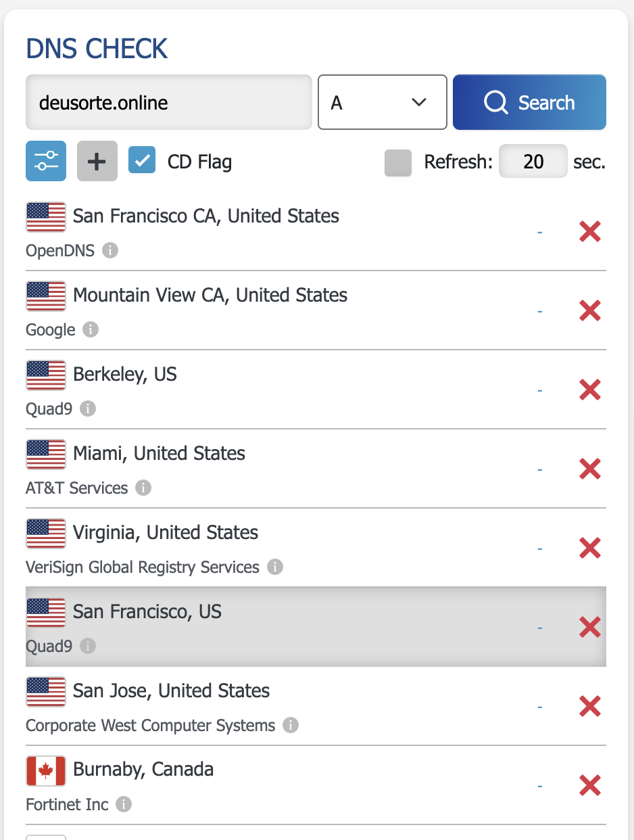Click dash result link for Virginia server
Image resolution: width=634 pixels, height=840 pixels.
tap(539, 549)
